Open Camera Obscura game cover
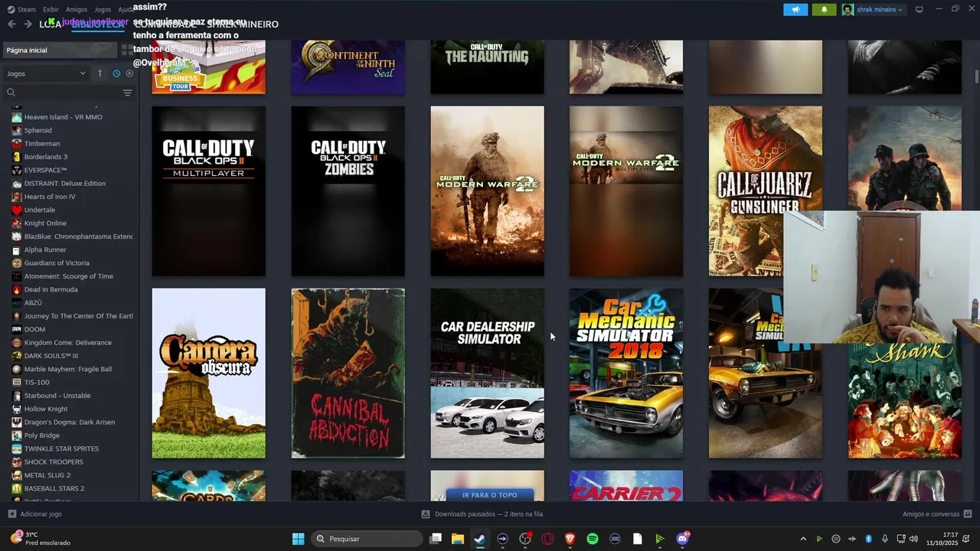This screenshot has height=551, width=980. (208, 373)
